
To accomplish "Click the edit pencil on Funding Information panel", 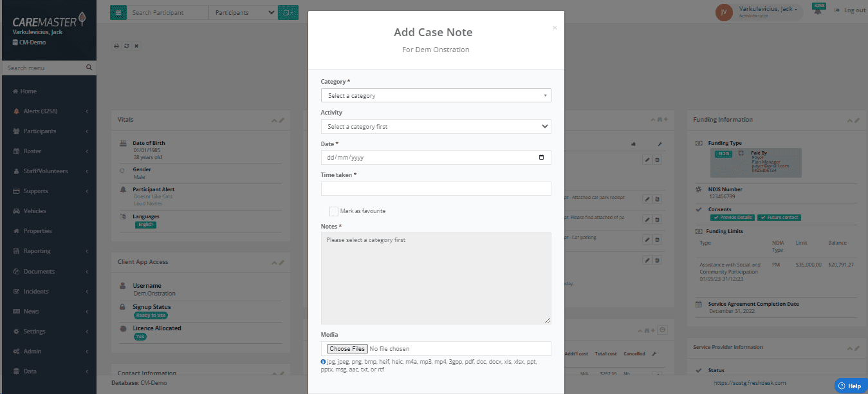I will point(857,119).
